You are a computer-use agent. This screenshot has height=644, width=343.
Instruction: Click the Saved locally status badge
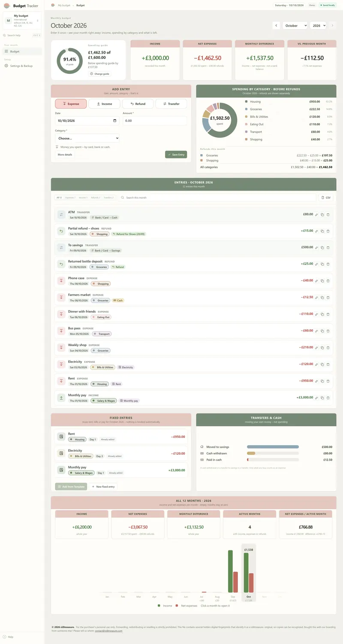click(x=328, y=5)
